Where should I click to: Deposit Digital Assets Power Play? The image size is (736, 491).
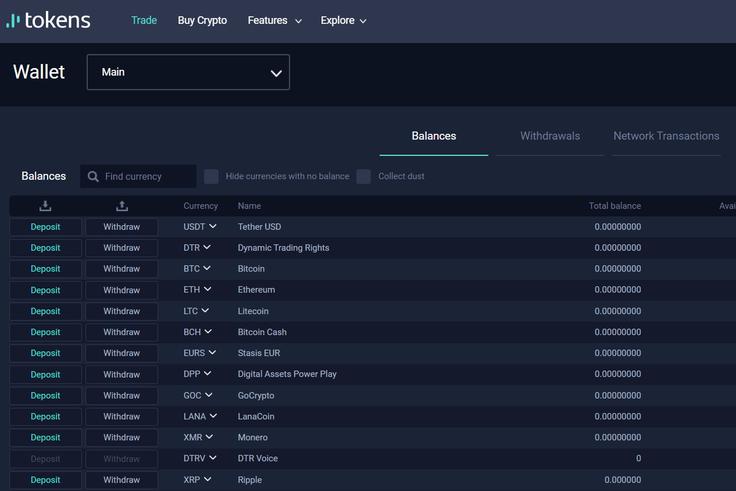pyautogui.click(x=46, y=375)
